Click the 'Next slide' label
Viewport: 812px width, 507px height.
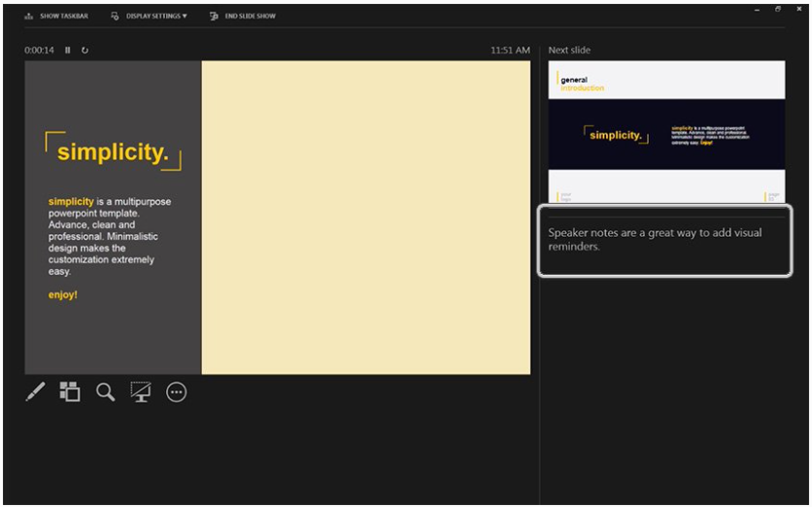coord(569,51)
